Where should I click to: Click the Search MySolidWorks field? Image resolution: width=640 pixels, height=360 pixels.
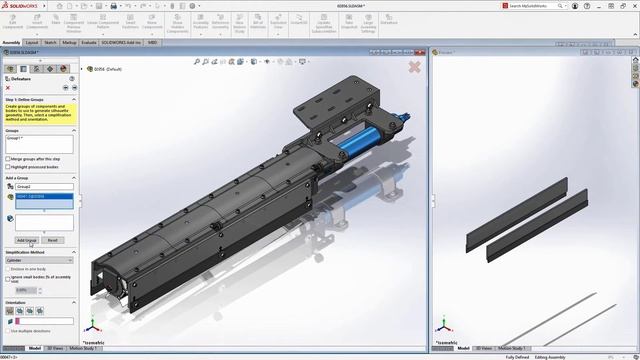click(x=533, y=6)
